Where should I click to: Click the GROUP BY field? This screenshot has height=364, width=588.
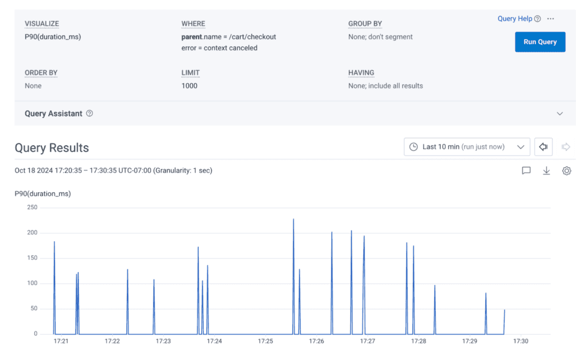pyautogui.click(x=380, y=37)
